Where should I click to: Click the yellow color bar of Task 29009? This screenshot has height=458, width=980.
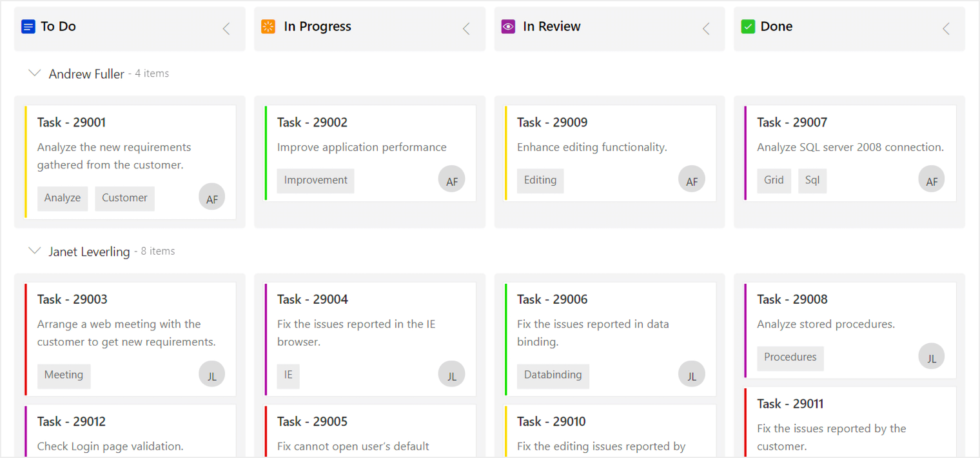coord(506,154)
